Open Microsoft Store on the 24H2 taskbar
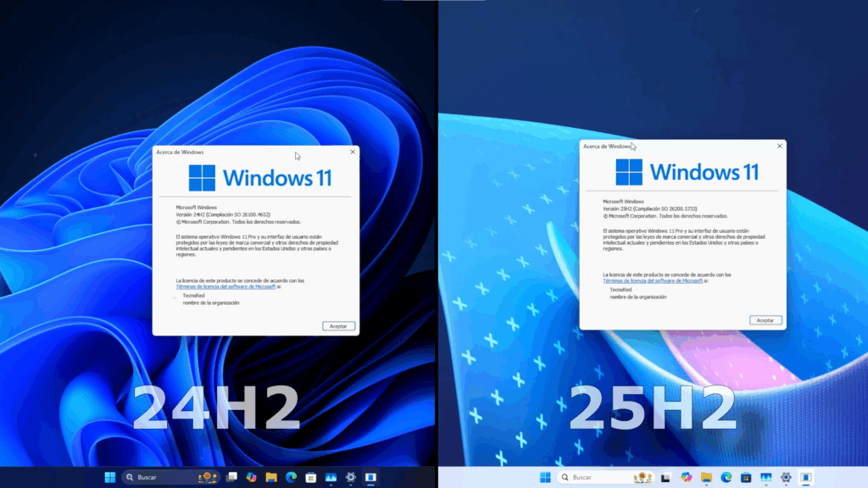This screenshot has height=488, width=868. (x=311, y=477)
